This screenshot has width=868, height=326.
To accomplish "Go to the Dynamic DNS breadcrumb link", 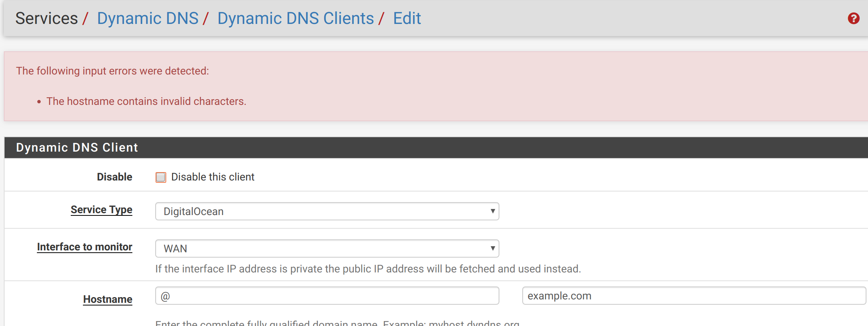I will pos(148,18).
